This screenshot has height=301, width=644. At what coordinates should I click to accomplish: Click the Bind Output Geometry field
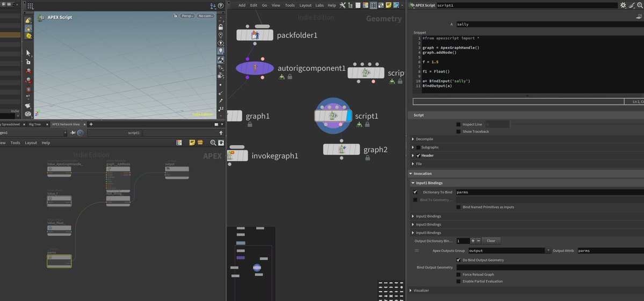tap(549, 267)
